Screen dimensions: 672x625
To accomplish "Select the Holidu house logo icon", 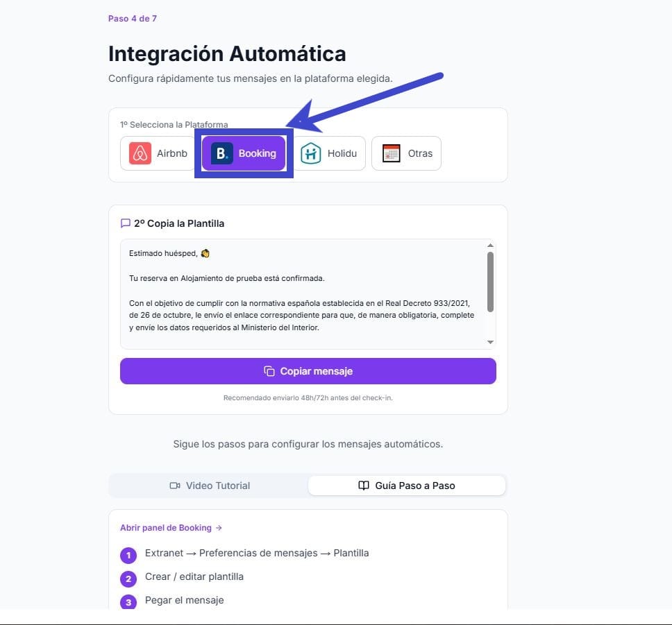I will click(x=311, y=153).
